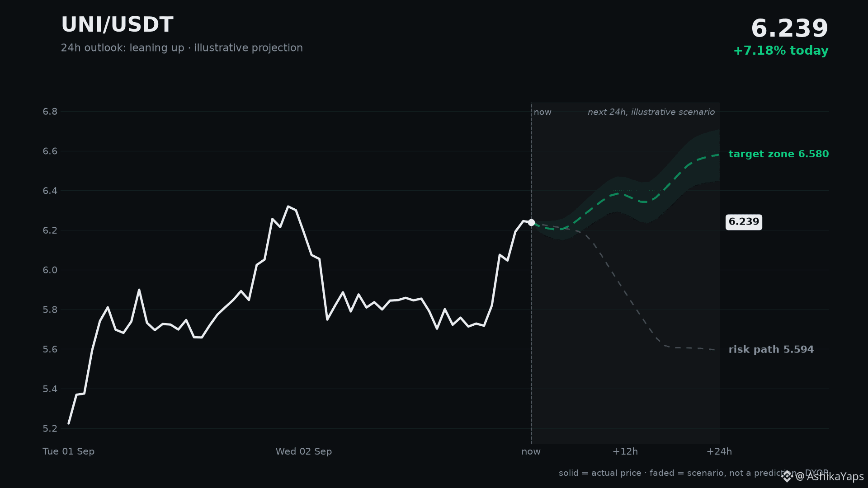The image size is (868, 488).
Task: Click the risk path 5.594 label
Action: [771, 349]
